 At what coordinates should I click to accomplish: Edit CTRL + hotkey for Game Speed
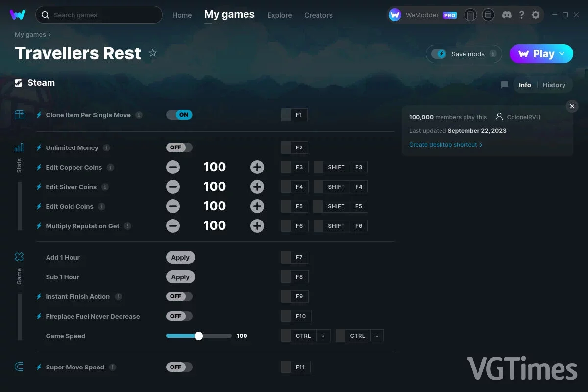coord(306,336)
